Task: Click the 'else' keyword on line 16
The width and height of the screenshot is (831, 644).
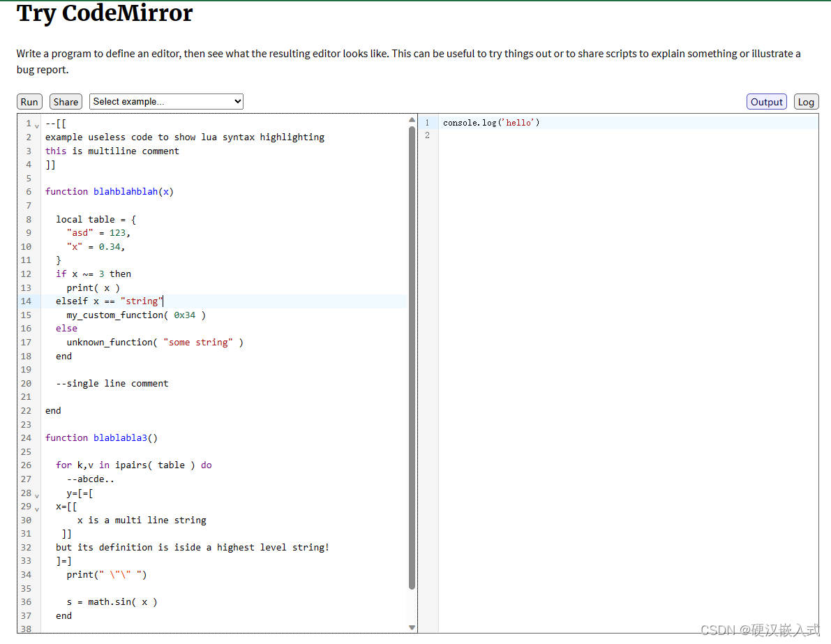Action: pos(66,328)
